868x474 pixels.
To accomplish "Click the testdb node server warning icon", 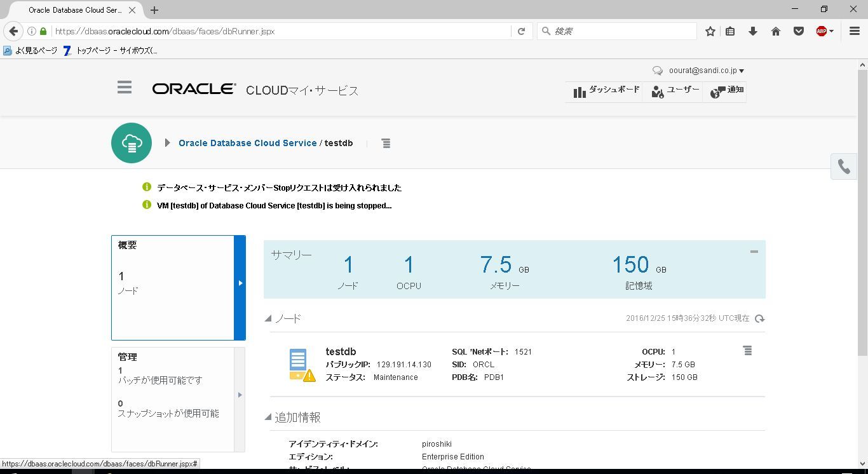I will coord(302,365).
